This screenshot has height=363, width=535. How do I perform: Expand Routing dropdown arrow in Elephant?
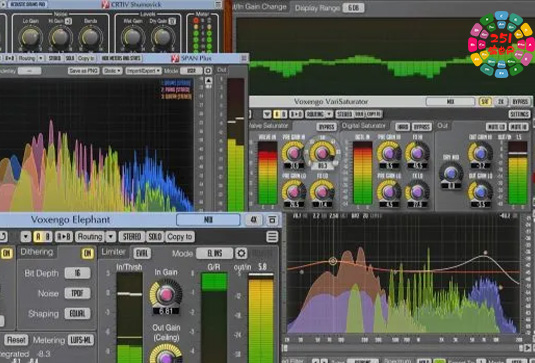[111, 236]
